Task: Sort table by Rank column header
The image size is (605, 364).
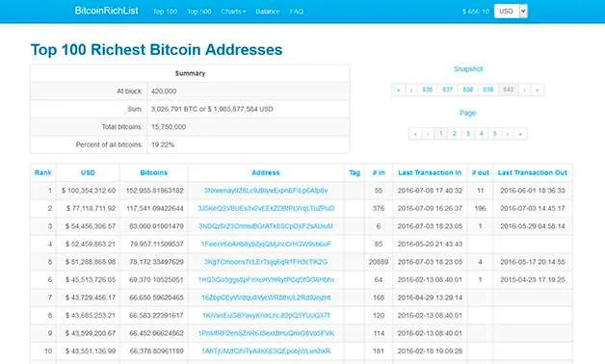Action: pyautogui.click(x=42, y=172)
